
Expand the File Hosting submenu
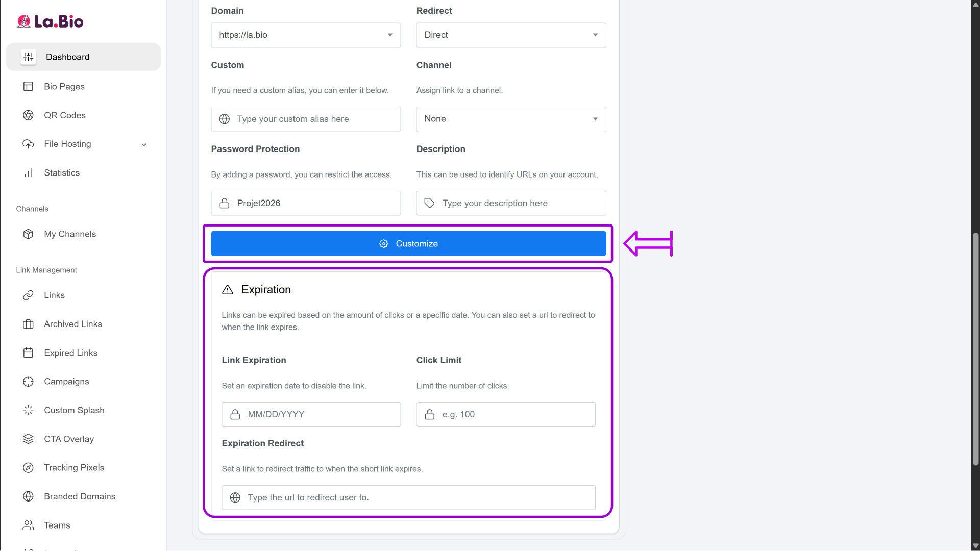tap(144, 144)
